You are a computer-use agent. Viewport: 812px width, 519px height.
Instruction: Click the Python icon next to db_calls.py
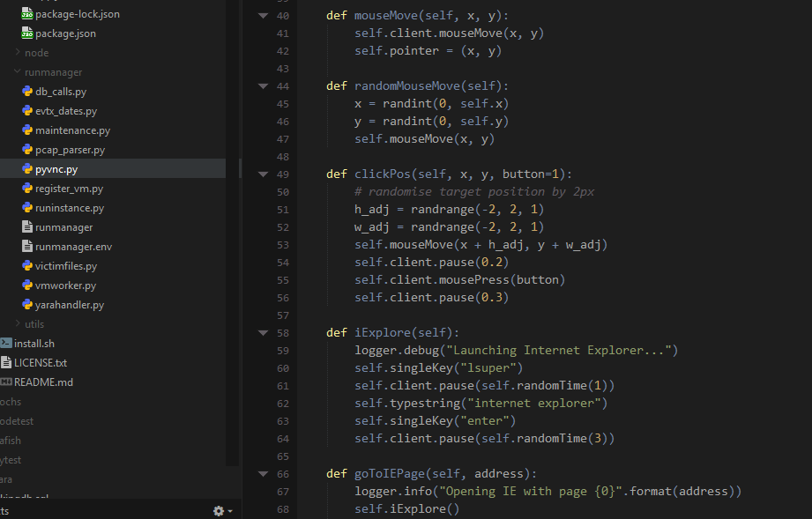point(27,92)
